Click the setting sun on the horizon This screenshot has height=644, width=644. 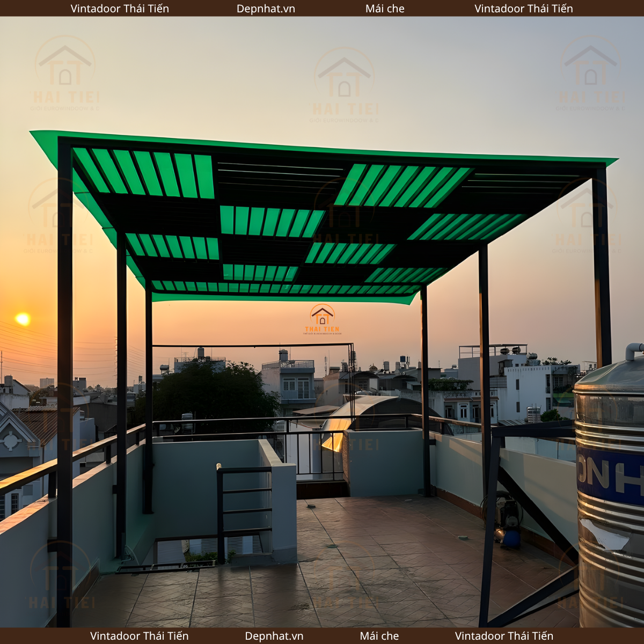click(23, 319)
